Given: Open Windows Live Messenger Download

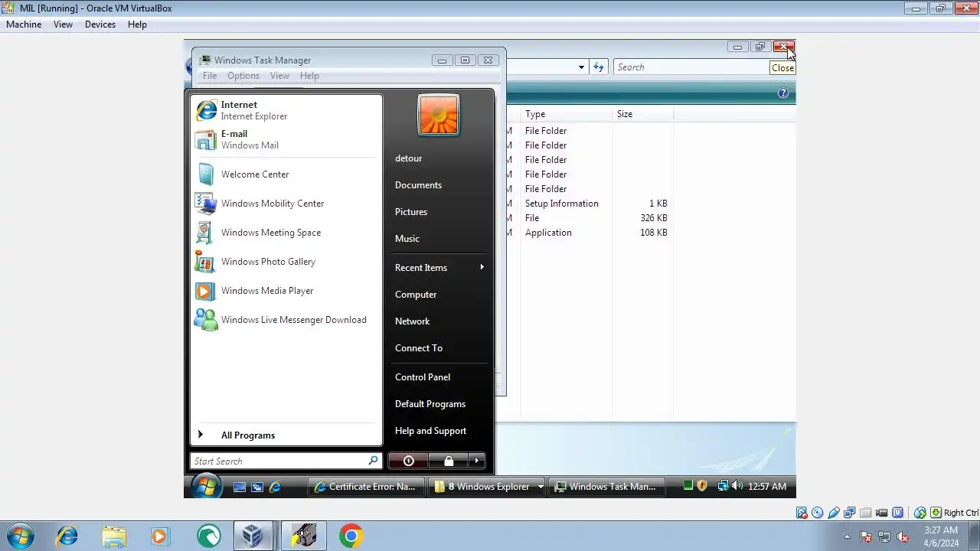Looking at the screenshot, I should (x=286, y=320).
